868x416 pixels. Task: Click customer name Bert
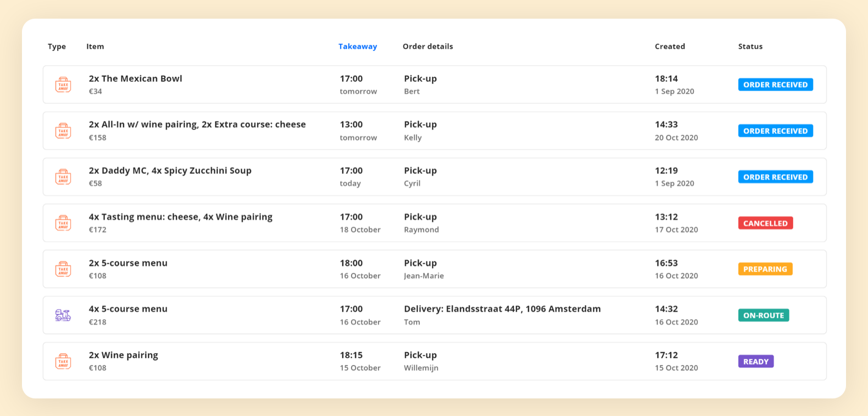[x=411, y=92]
